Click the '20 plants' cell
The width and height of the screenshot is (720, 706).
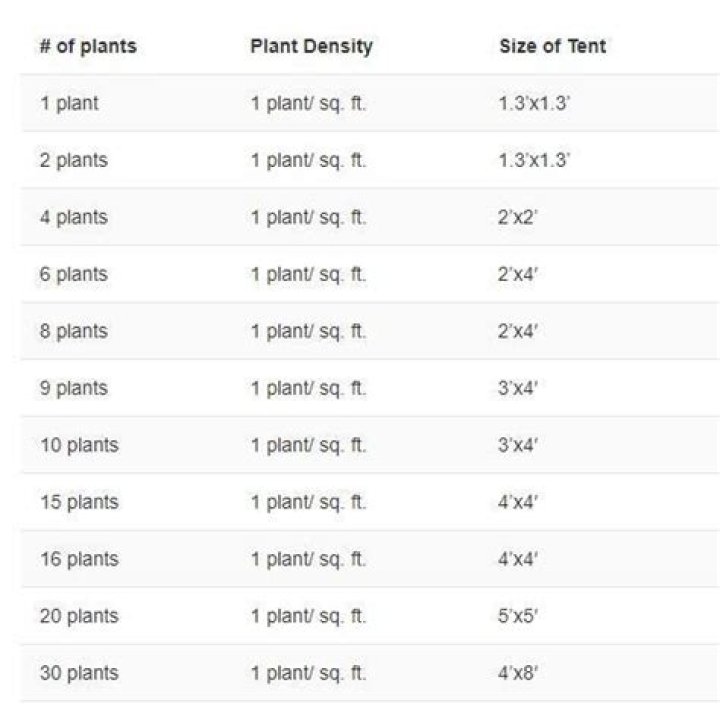point(79,616)
